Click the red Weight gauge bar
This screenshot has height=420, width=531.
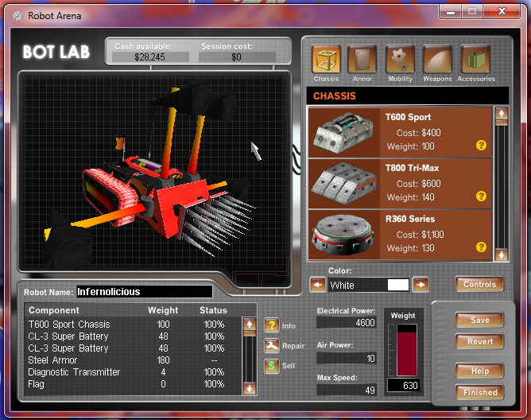(407, 353)
